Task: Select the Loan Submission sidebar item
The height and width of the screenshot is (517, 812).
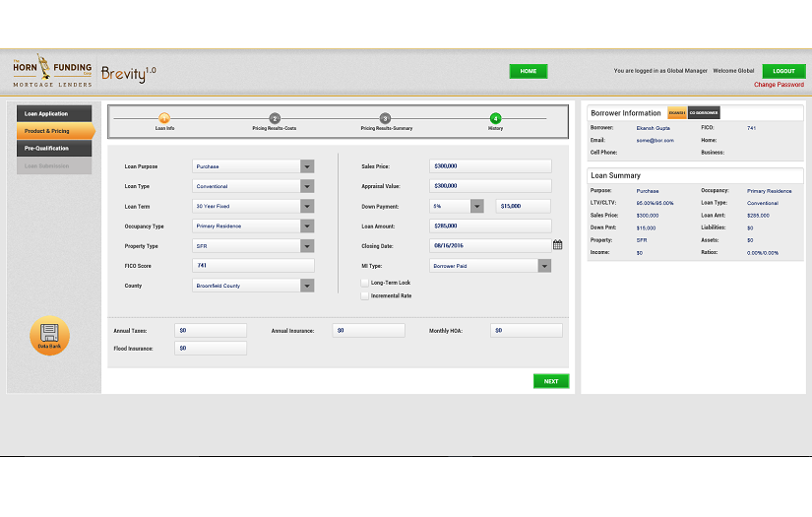Action: (x=54, y=165)
